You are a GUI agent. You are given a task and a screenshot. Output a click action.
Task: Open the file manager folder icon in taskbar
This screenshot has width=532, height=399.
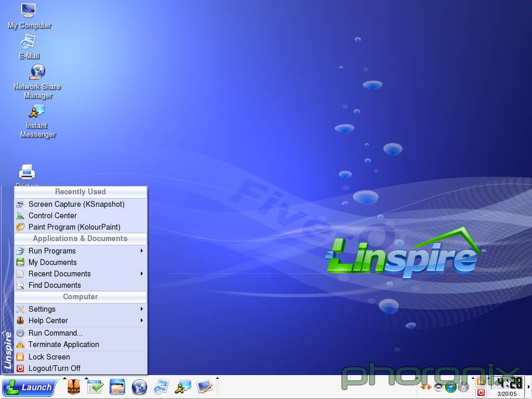(117, 387)
